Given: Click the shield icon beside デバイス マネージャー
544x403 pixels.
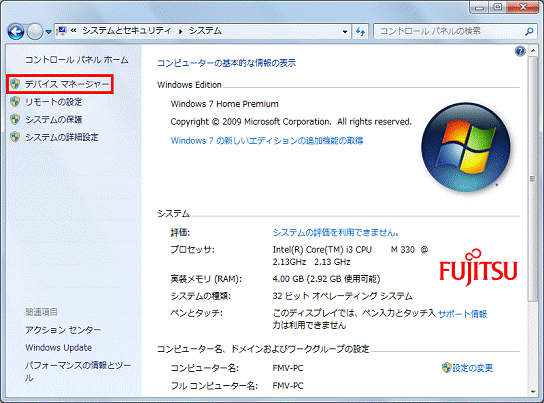Looking at the screenshot, I should click(15, 84).
